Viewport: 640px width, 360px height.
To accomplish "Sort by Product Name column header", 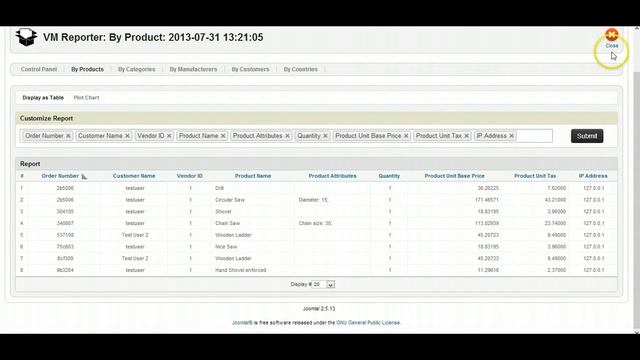I will [x=253, y=176].
